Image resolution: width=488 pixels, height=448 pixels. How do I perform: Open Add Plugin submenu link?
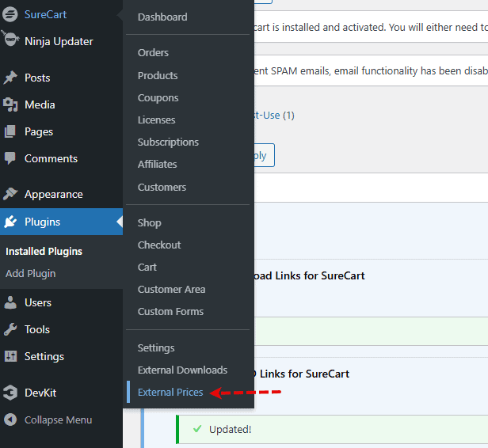click(30, 274)
